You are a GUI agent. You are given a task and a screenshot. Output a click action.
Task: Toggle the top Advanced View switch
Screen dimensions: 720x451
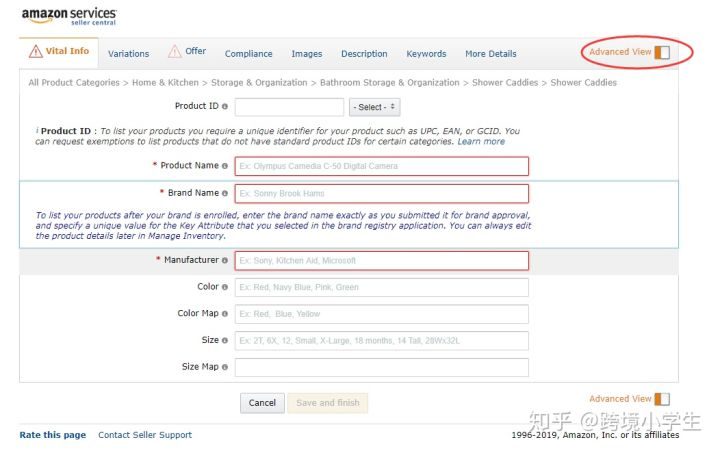coord(662,52)
